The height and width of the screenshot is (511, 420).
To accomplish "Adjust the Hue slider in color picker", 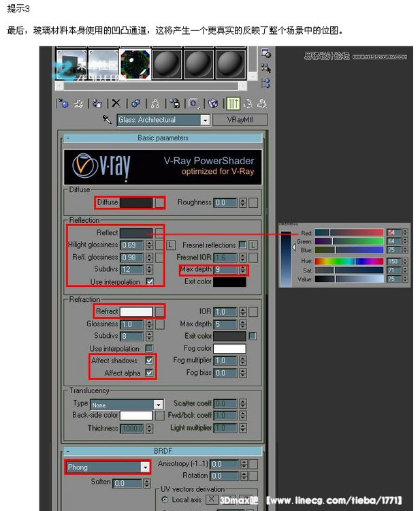I will click(x=349, y=262).
